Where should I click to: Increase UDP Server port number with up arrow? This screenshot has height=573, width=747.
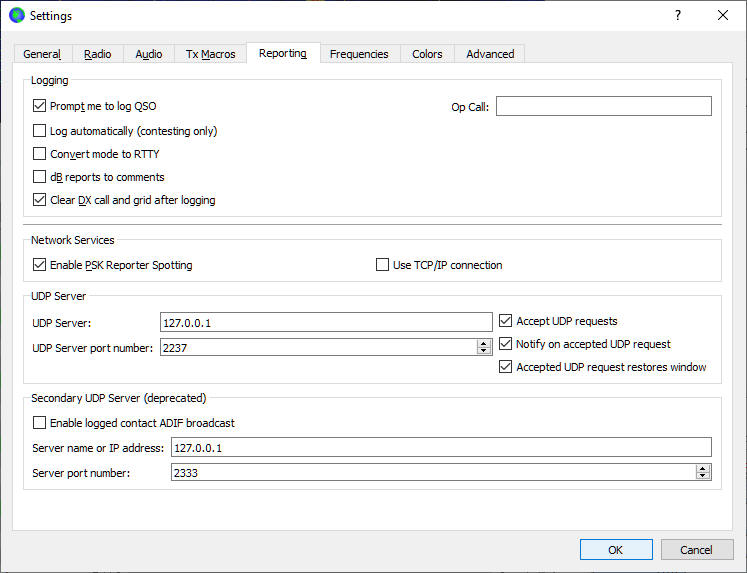pyautogui.click(x=484, y=343)
